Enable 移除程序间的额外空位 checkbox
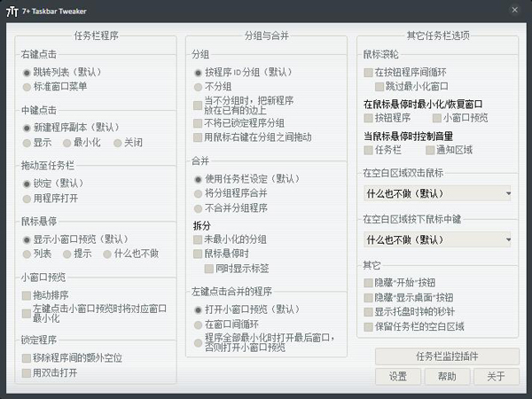This screenshot has height=399, width=532. point(26,358)
